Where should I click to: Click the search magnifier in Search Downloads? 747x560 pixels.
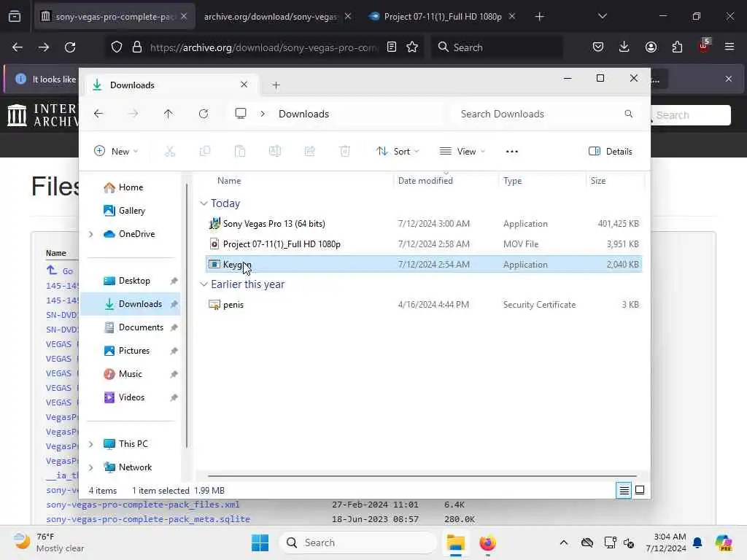pyautogui.click(x=628, y=114)
